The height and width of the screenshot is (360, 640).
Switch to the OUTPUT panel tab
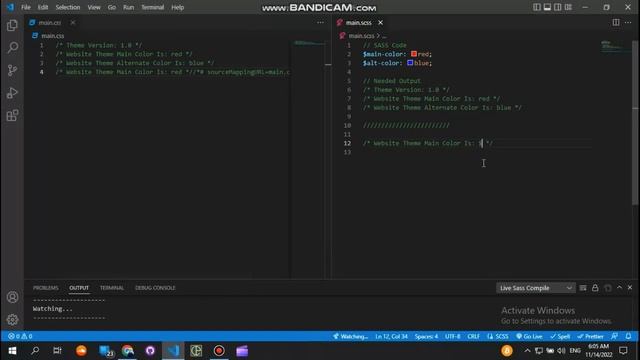point(79,288)
